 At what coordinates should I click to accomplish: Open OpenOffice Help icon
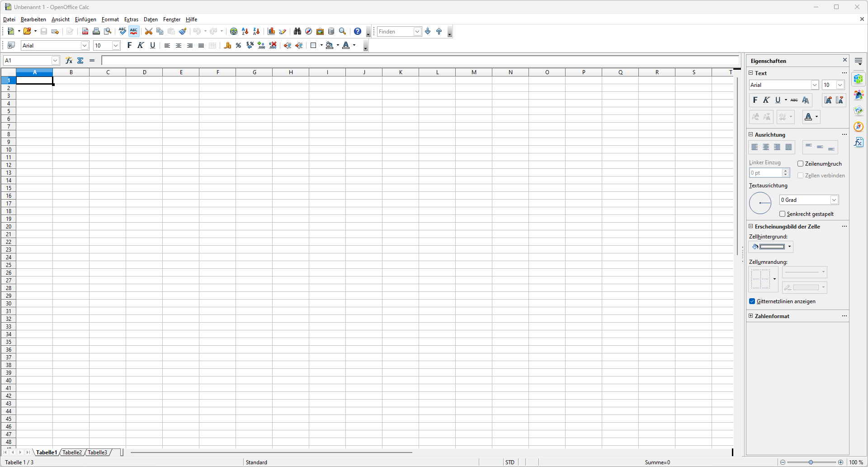coord(358,31)
